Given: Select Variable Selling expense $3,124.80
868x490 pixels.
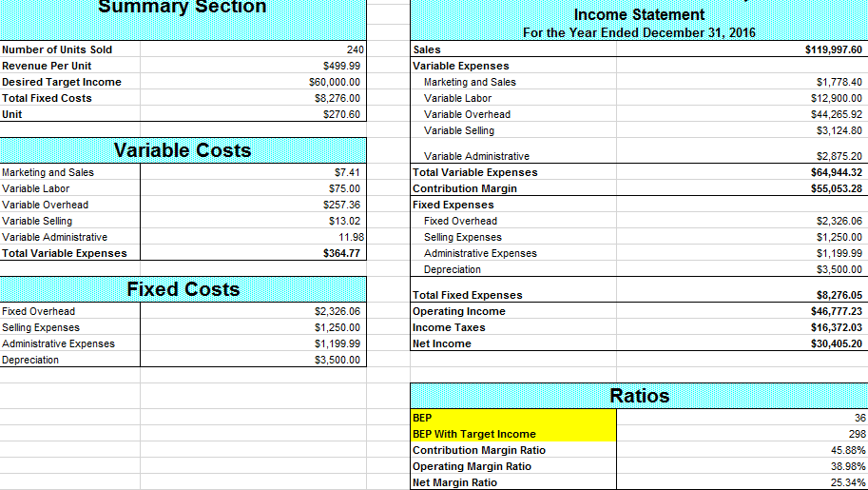Looking at the screenshot, I should (839, 130).
